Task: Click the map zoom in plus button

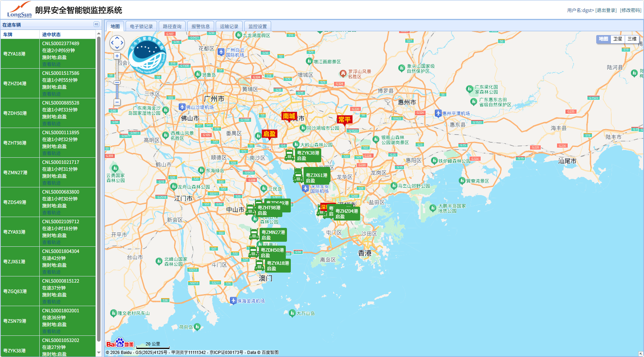Action: pyautogui.click(x=117, y=56)
